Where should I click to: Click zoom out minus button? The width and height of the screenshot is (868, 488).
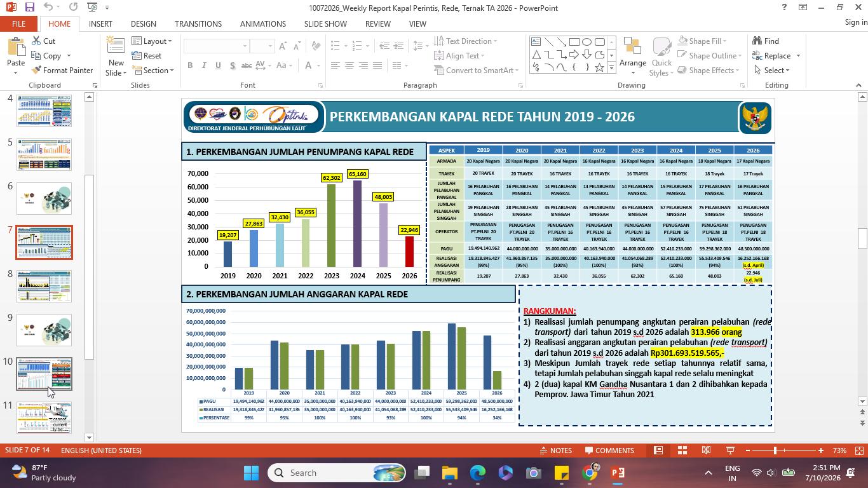(748, 451)
